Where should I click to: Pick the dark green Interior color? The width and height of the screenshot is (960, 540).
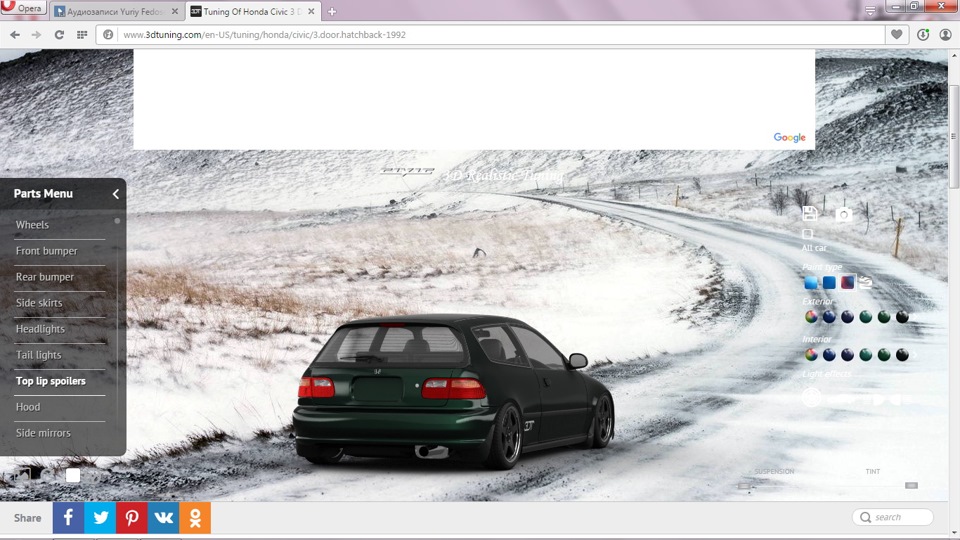tap(884, 354)
